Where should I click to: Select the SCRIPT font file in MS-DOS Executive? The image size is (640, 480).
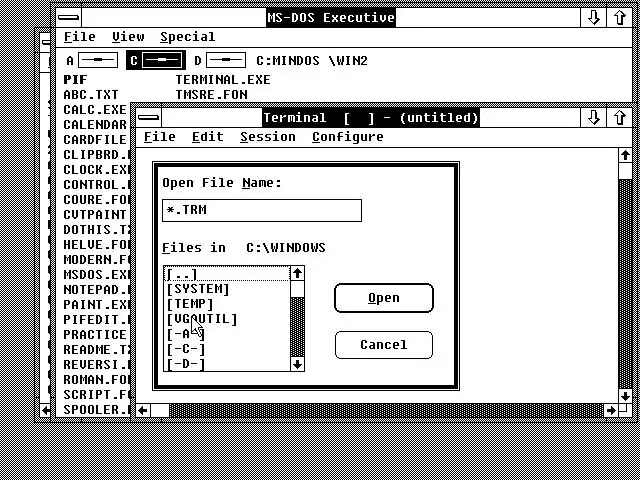point(96,395)
